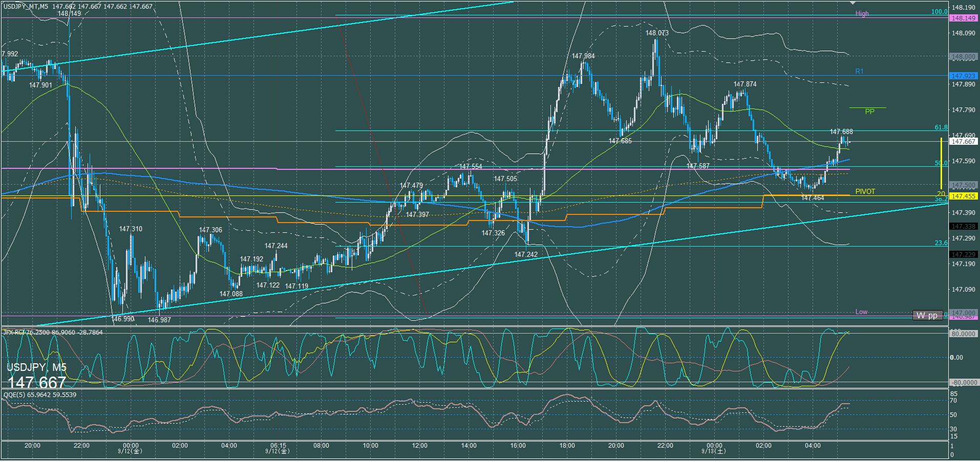This screenshot has height=462, width=980.
Task: Click the 148.073 swing high price label
Action: (657, 33)
